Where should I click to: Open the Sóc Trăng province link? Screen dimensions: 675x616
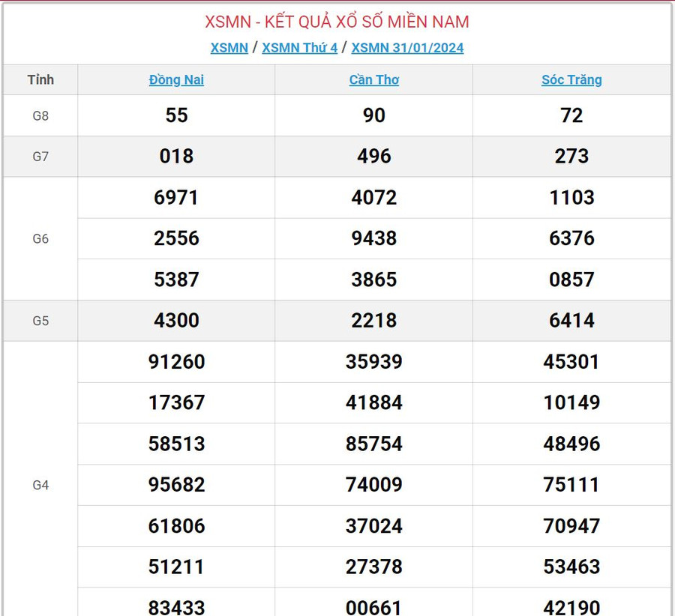pos(571,80)
